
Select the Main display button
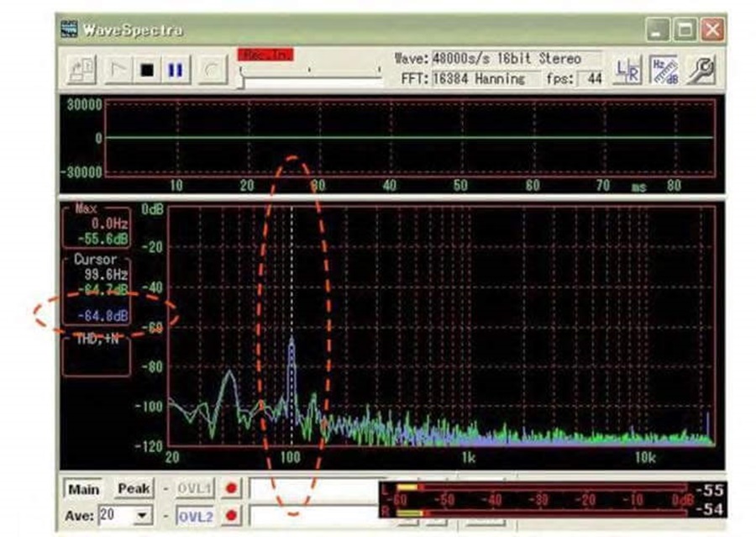(83, 489)
